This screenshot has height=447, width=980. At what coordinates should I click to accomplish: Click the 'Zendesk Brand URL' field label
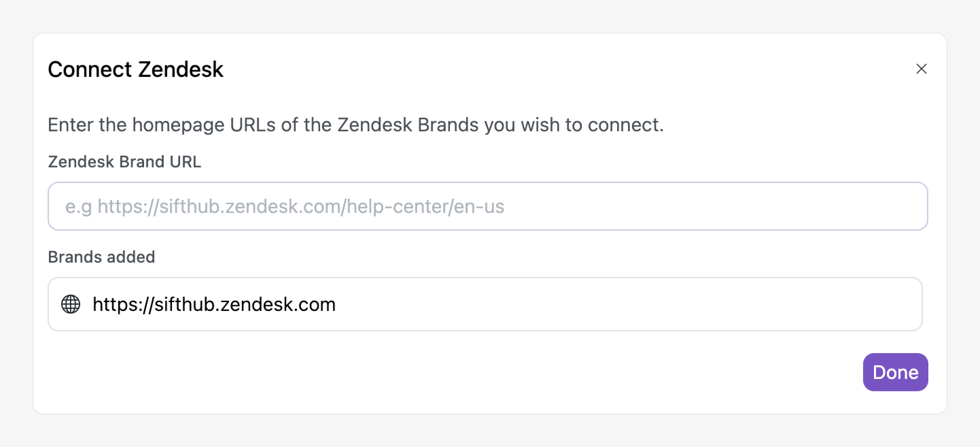point(124,162)
